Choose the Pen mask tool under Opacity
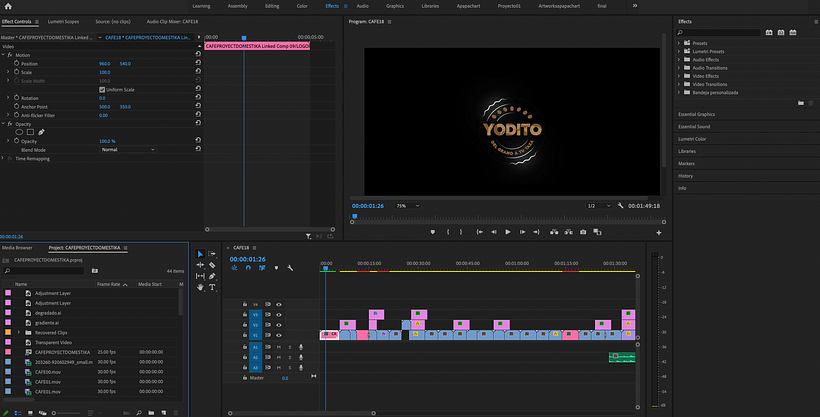This screenshot has width=820, height=417. click(41, 132)
